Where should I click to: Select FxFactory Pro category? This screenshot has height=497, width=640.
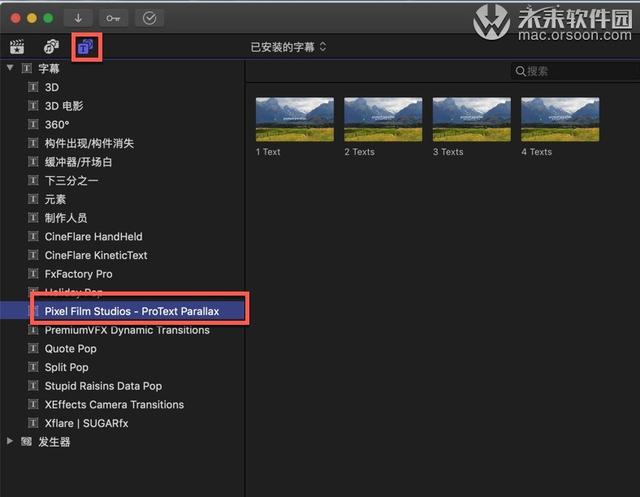click(78, 274)
